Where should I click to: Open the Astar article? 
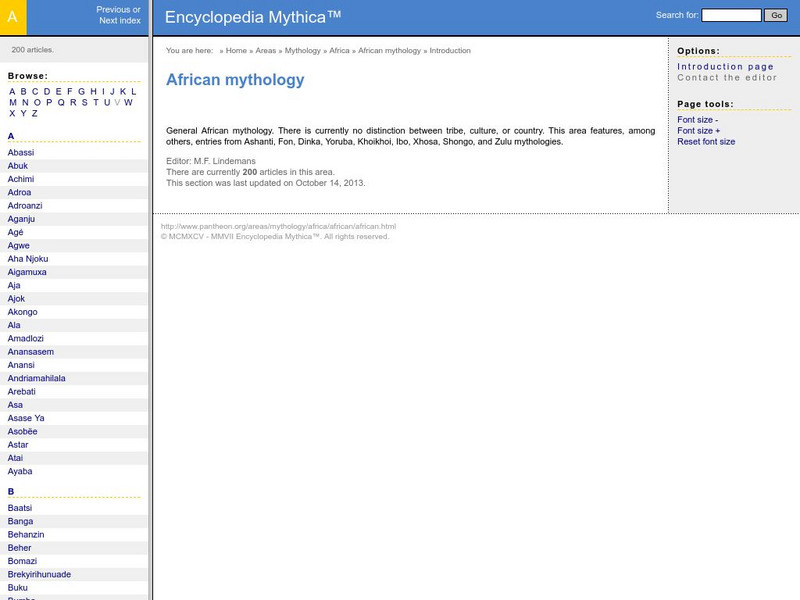(18, 444)
